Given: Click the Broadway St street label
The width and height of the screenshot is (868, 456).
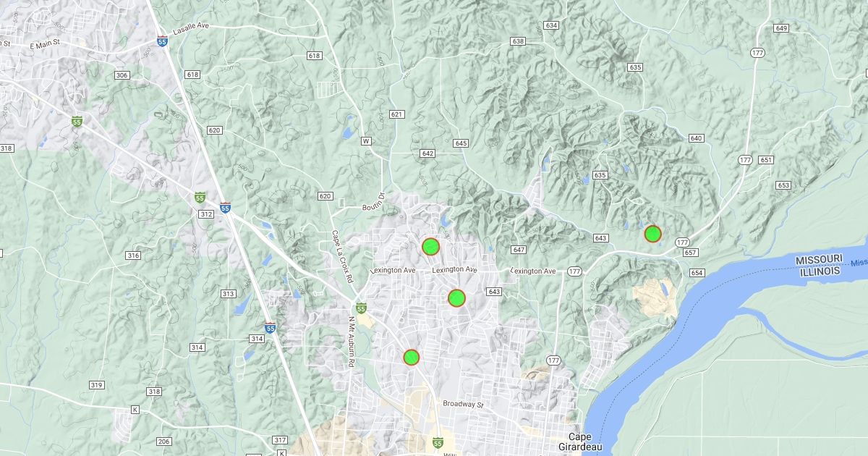Looking at the screenshot, I should coord(463,404).
